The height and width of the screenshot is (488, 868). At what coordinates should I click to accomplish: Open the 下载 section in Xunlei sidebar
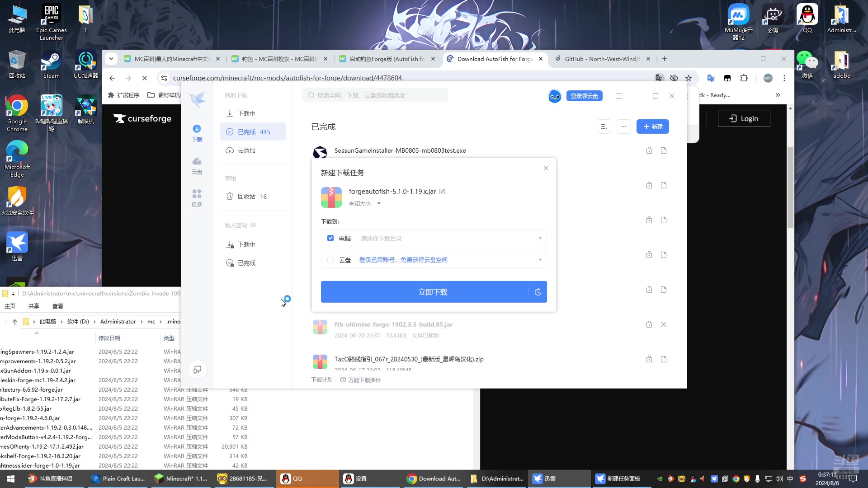point(197,133)
